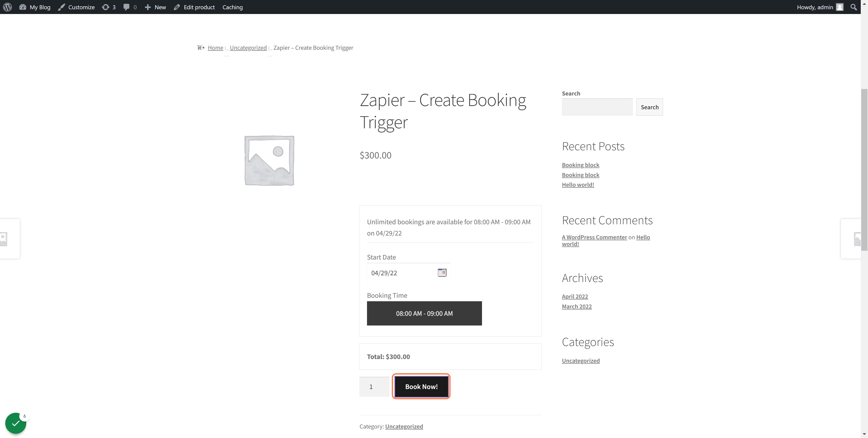Select the 08:00 AM - 09:00 AM time slot

pyautogui.click(x=424, y=313)
